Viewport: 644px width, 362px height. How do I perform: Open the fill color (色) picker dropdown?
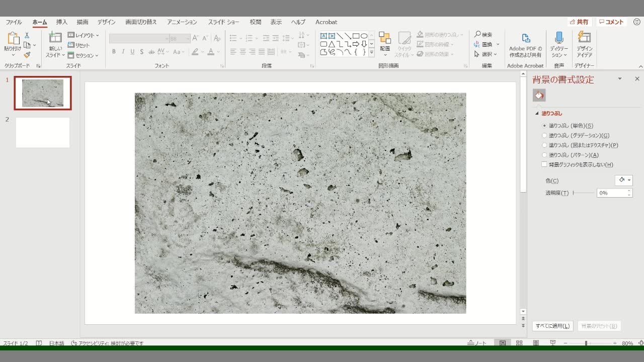tap(623, 180)
